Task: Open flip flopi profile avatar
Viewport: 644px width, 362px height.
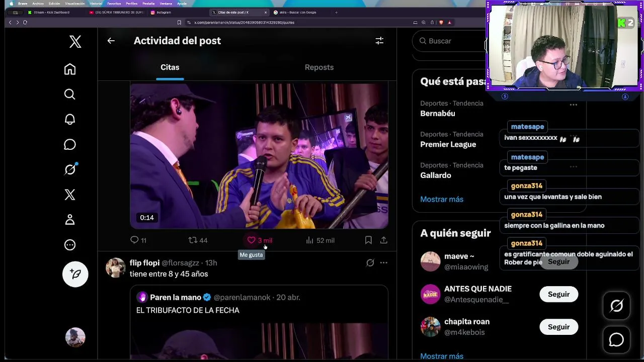Action: (x=115, y=268)
